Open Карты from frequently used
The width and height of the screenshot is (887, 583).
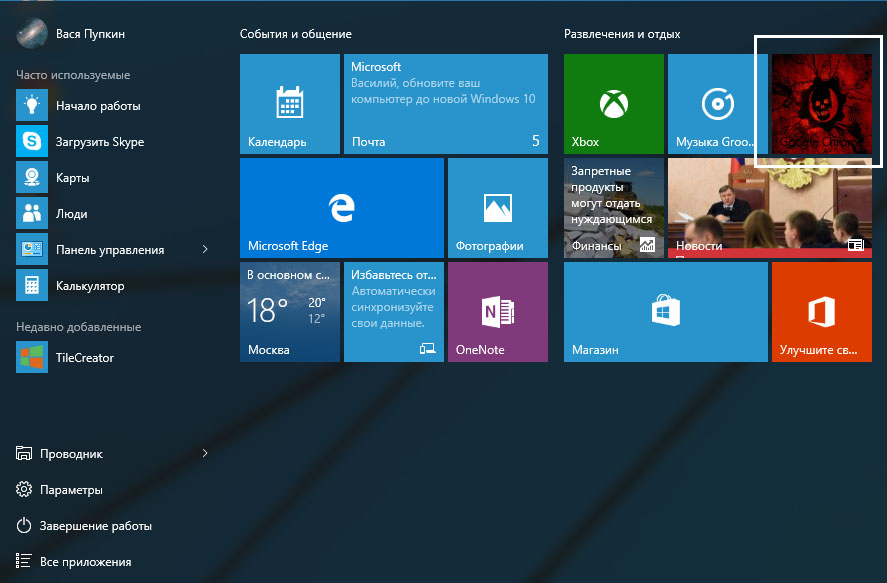(x=72, y=178)
